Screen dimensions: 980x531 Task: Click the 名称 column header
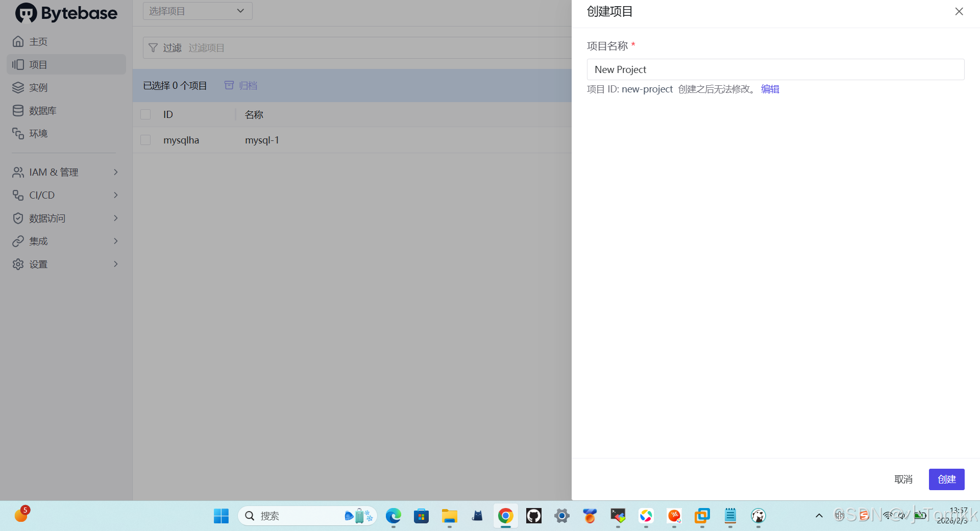[x=254, y=114]
